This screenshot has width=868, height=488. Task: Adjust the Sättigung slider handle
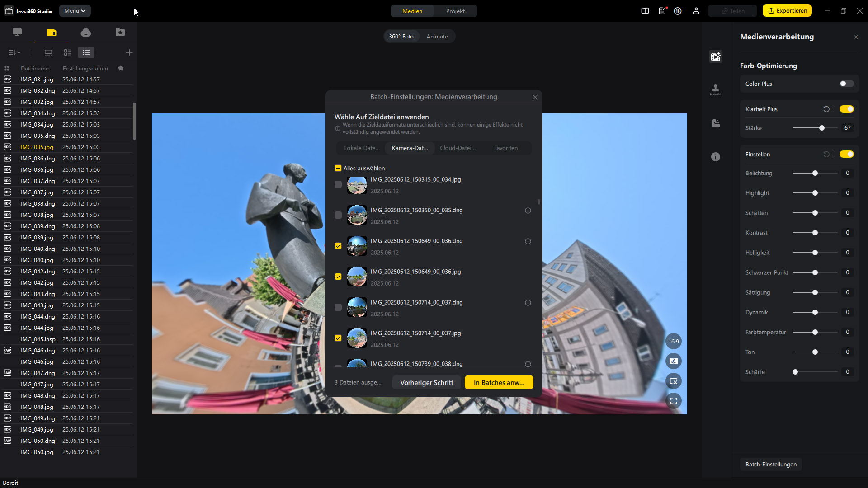[x=815, y=293]
